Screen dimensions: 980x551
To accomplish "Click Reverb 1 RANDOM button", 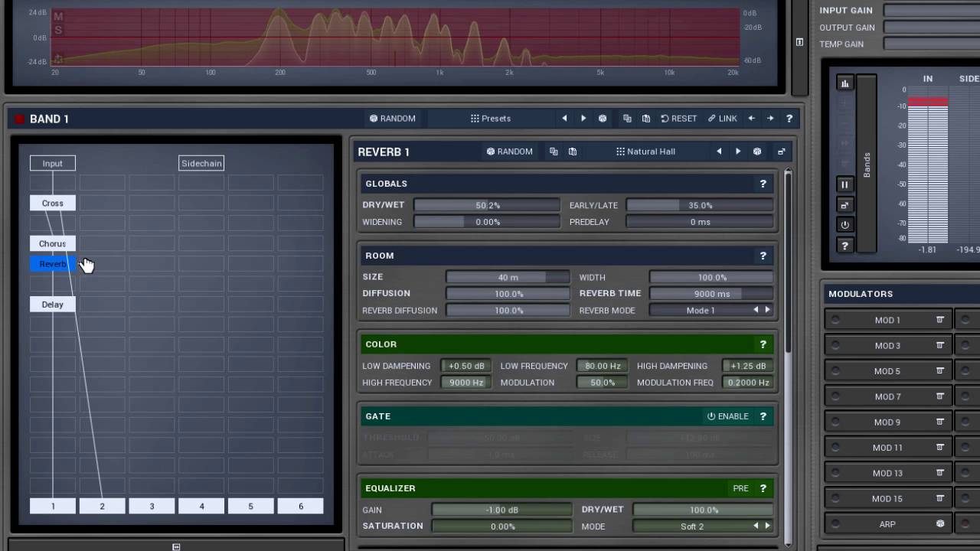I will [x=510, y=152].
